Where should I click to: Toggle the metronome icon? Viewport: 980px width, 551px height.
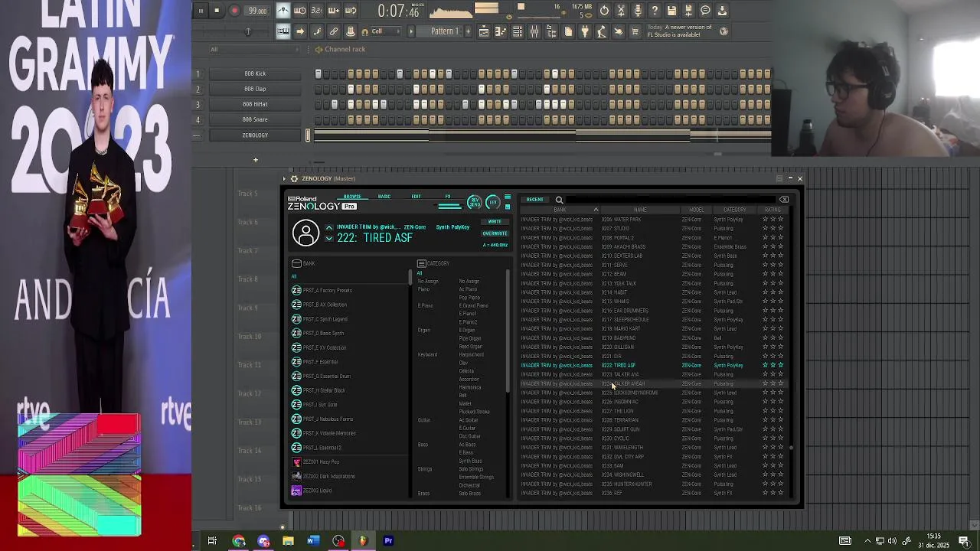pos(283,11)
